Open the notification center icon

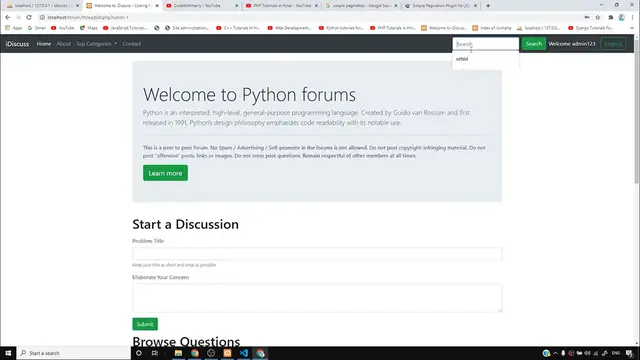point(629,353)
